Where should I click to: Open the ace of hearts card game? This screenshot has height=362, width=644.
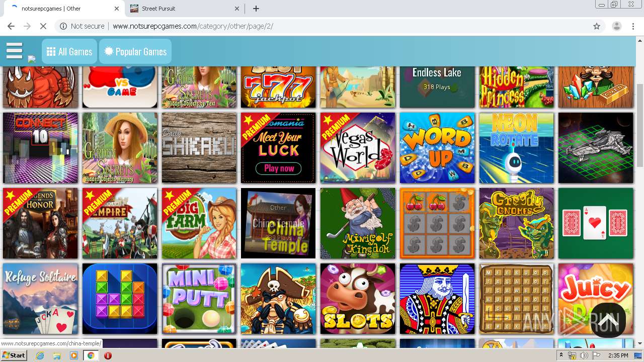(x=596, y=223)
